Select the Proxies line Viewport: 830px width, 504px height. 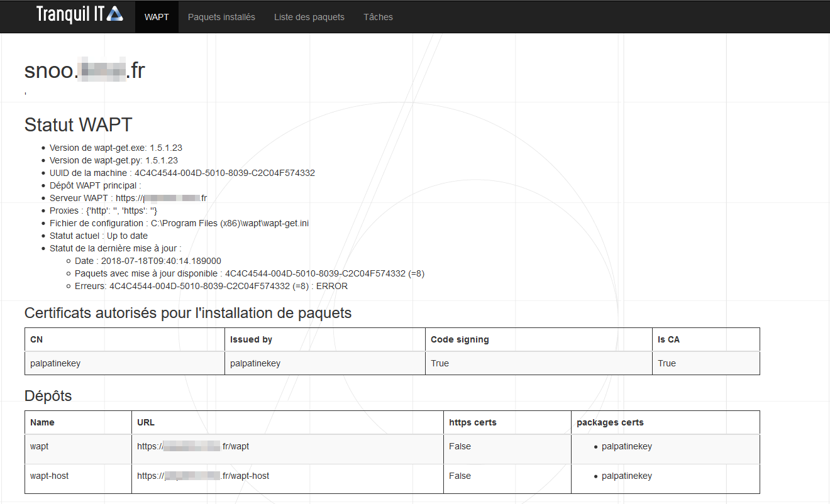pos(104,211)
